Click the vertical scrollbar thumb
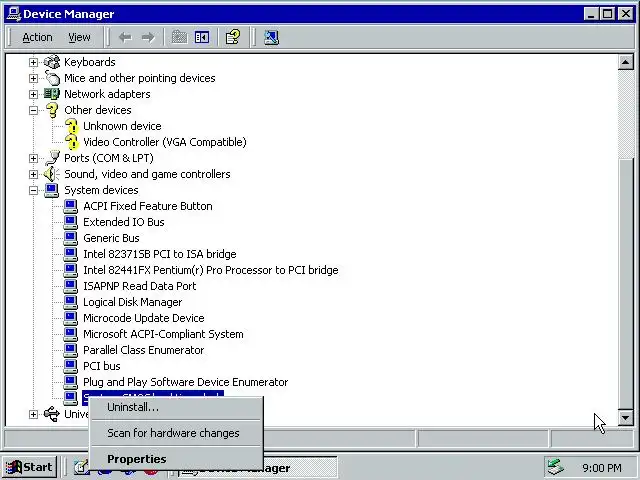This screenshot has height=480, width=640. click(x=626, y=282)
